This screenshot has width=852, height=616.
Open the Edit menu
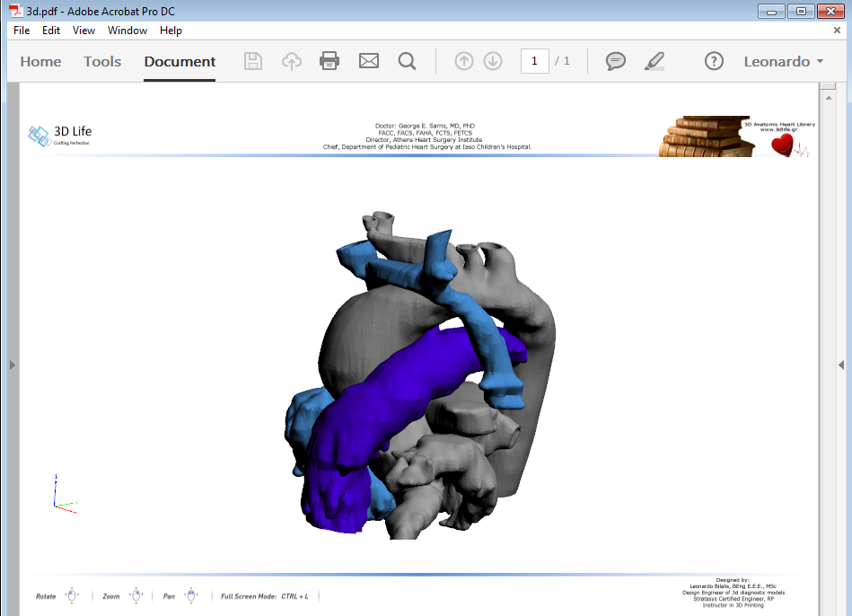[x=51, y=31]
